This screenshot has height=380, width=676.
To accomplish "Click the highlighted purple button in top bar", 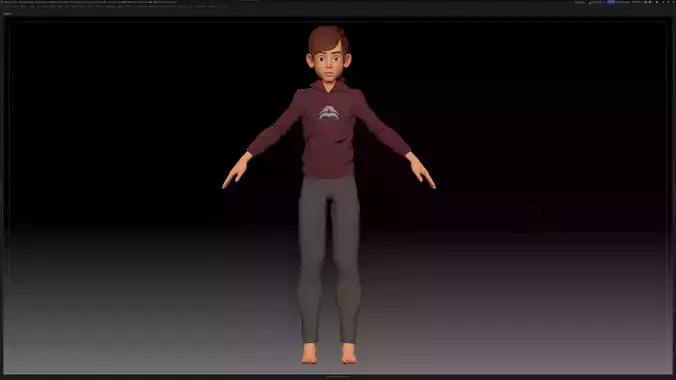I will (611, 2).
